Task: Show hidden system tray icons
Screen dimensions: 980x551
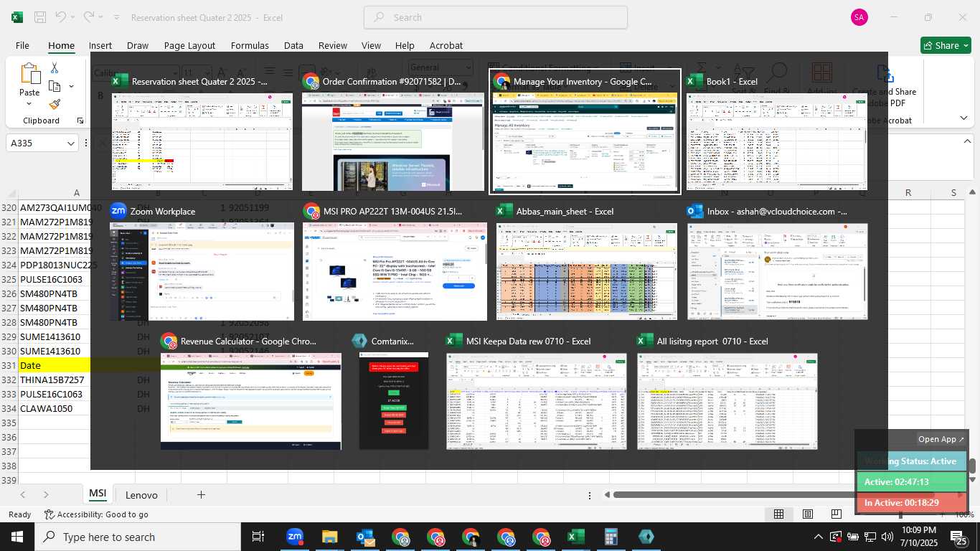Action: [818, 537]
